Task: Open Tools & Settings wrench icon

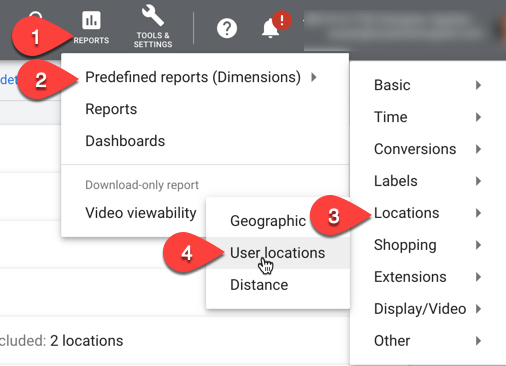Action: (153, 15)
